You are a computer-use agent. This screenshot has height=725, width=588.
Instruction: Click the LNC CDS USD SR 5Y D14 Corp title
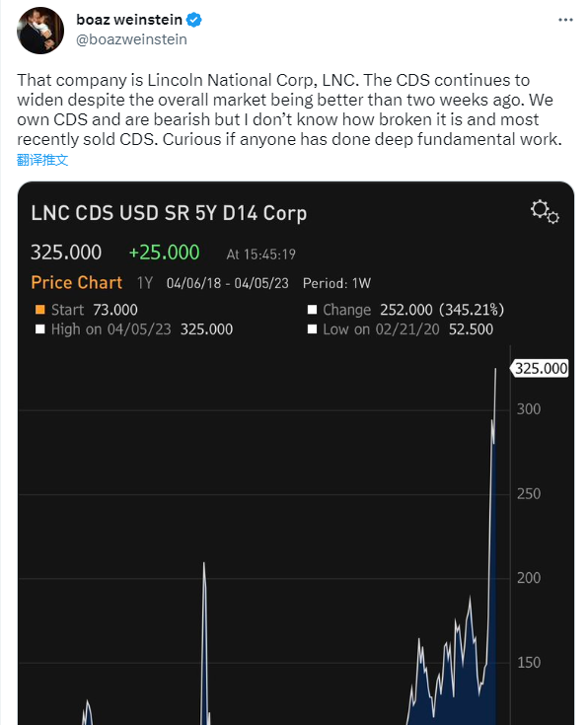pos(169,213)
